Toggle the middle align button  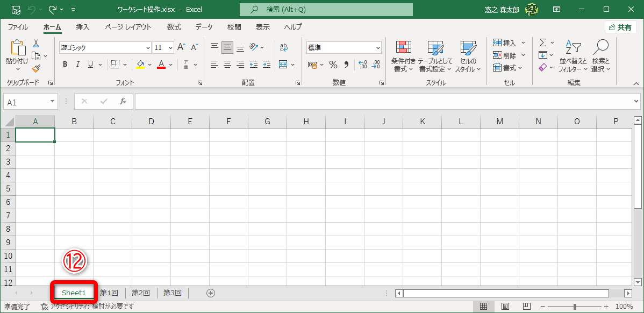(x=227, y=47)
